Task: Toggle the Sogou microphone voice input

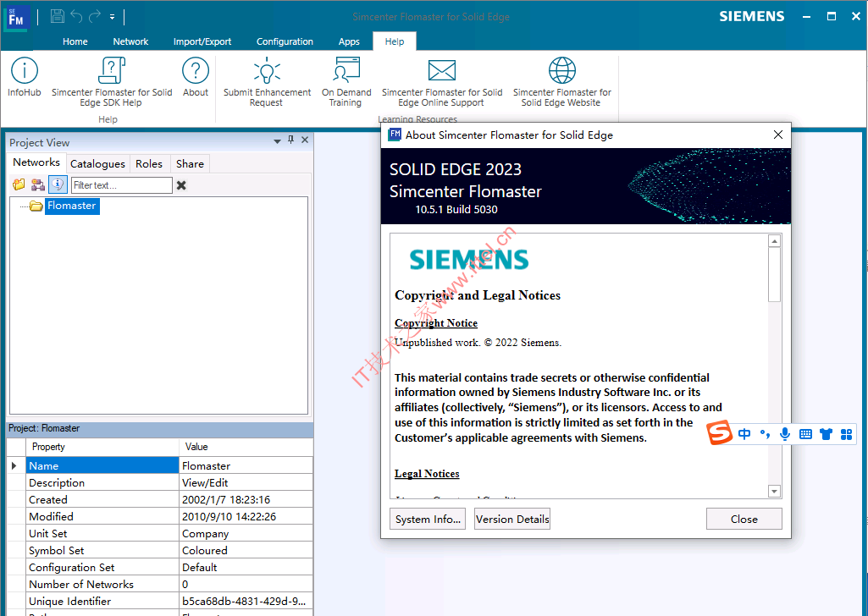Action: [784, 434]
